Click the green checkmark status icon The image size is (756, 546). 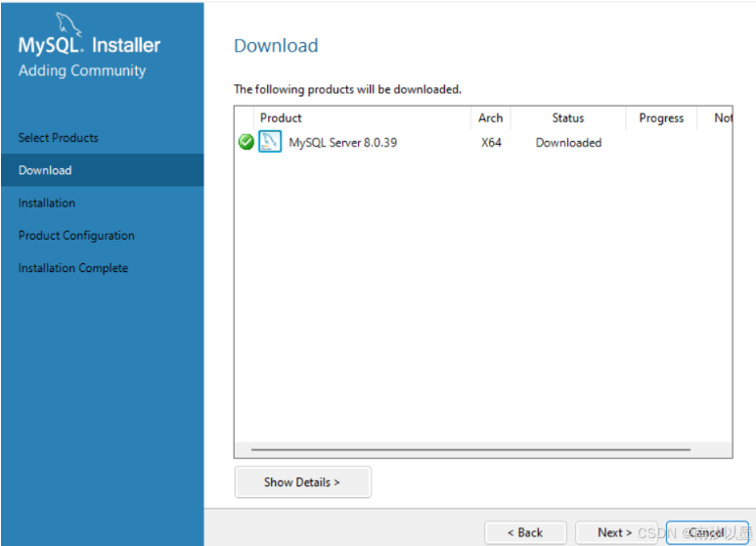click(x=246, y=143)
